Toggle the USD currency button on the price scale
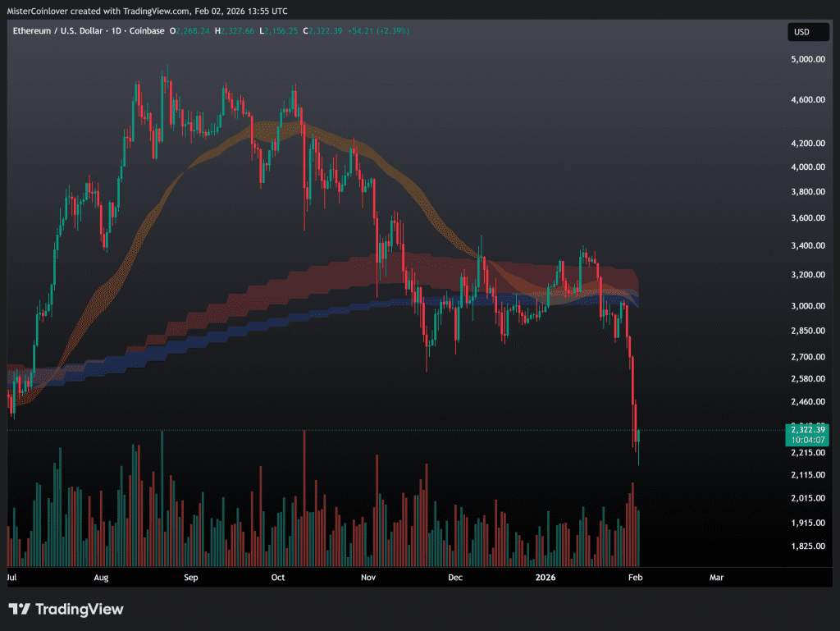The height and width of the screenshot is (631, 840). (808, 31)
